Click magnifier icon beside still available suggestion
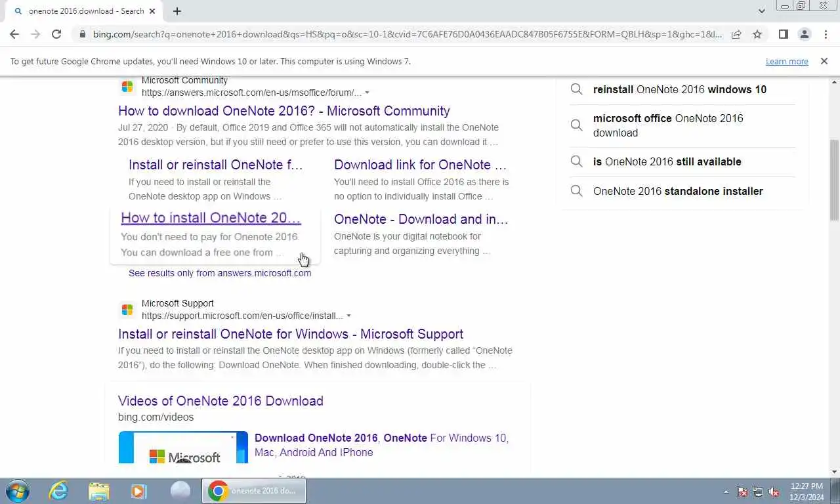Image resolution: width=840 pixels, height=504 pixels. coord(576,161)
